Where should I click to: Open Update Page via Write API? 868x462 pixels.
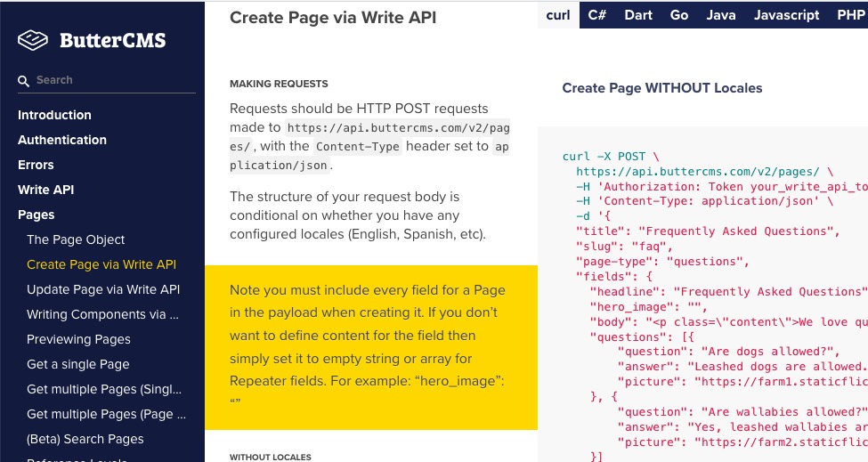(x=103, y=289)
